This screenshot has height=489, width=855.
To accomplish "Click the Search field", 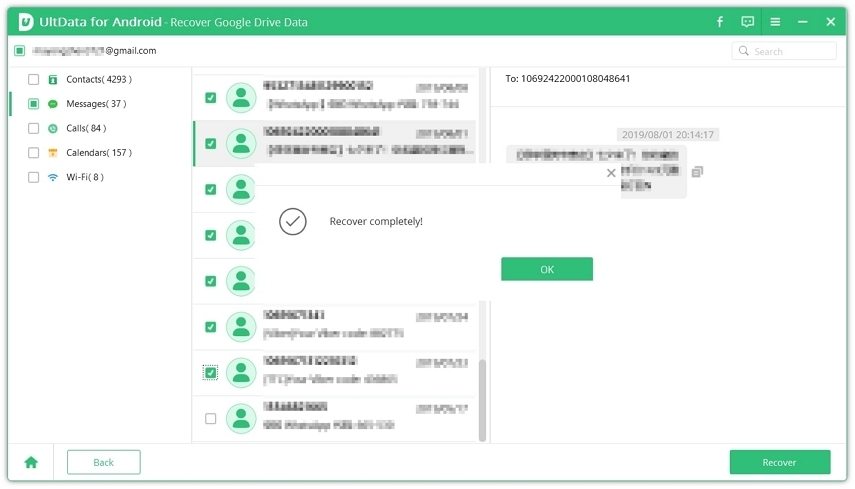I will click(x=784, y=51).
